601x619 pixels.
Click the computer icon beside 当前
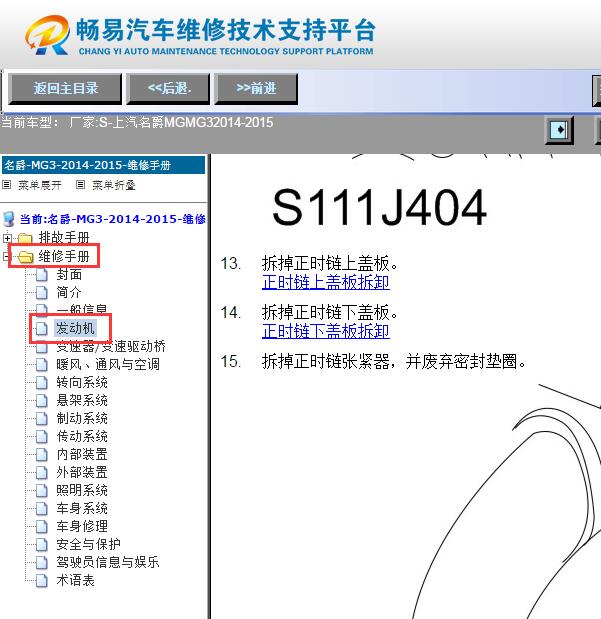pyautogui.click(x=9, y=219)
